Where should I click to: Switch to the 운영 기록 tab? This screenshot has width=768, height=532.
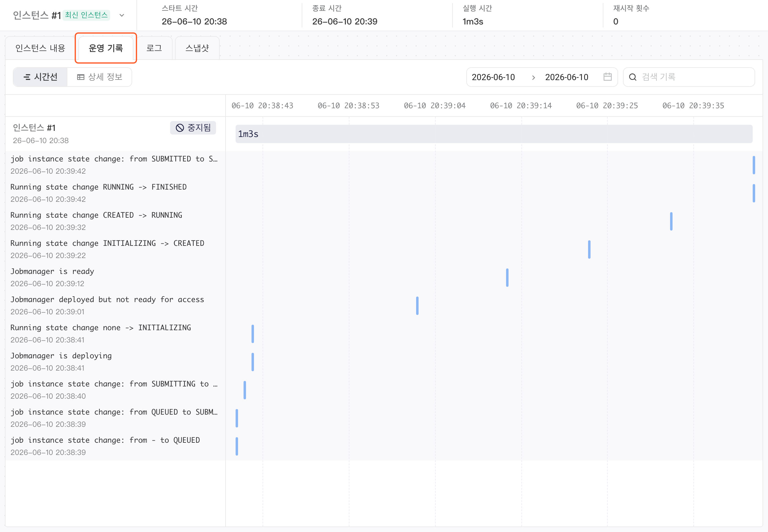click(106, 48)
